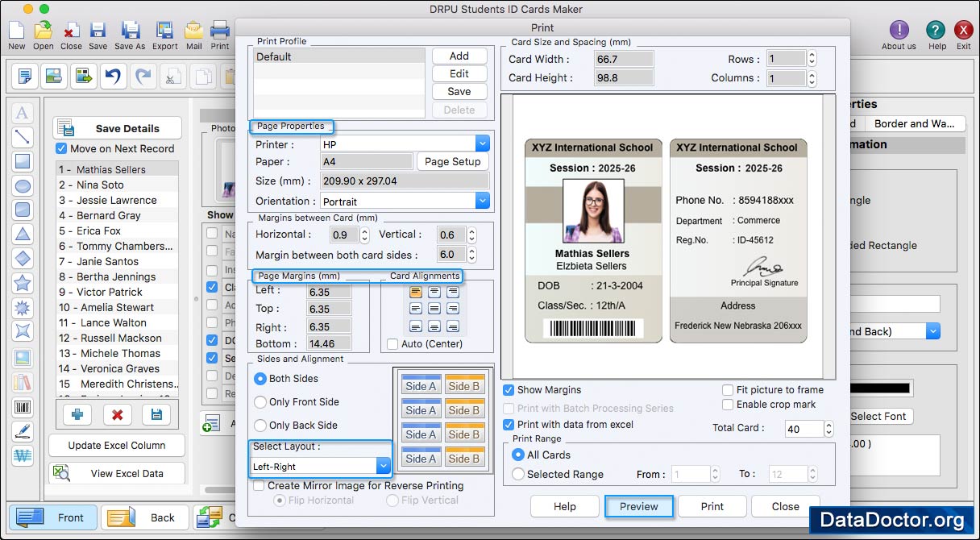Viewport: 980px width, 540px height.
Task: Switch to the Back tab
Action: tap(145, 517)
